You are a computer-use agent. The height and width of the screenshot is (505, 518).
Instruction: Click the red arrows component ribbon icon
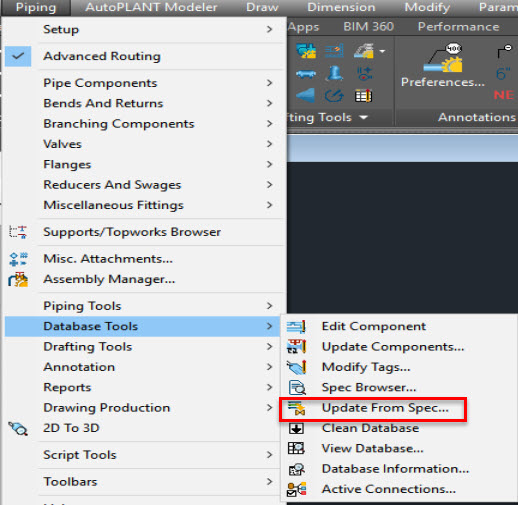[x=364, y=74]
